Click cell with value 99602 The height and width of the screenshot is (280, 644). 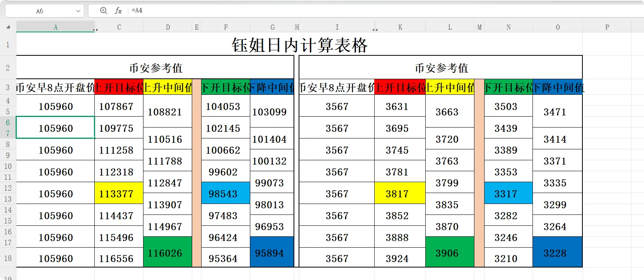coord(226,171)
